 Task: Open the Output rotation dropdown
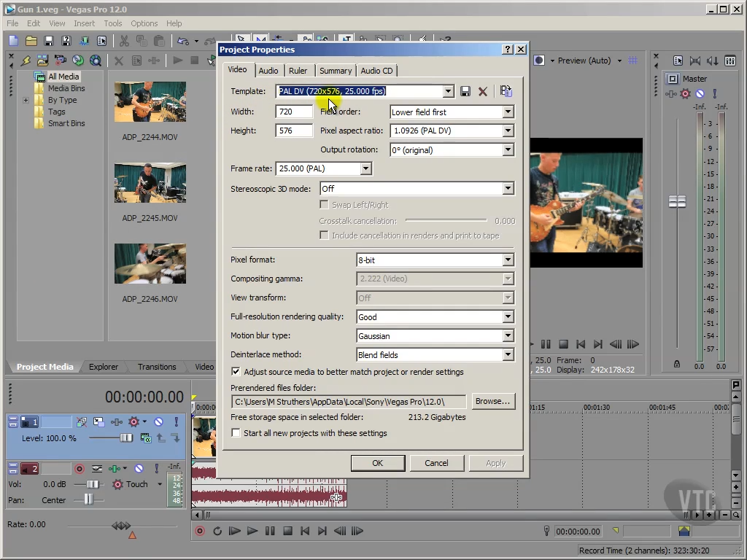coord(508,150)
